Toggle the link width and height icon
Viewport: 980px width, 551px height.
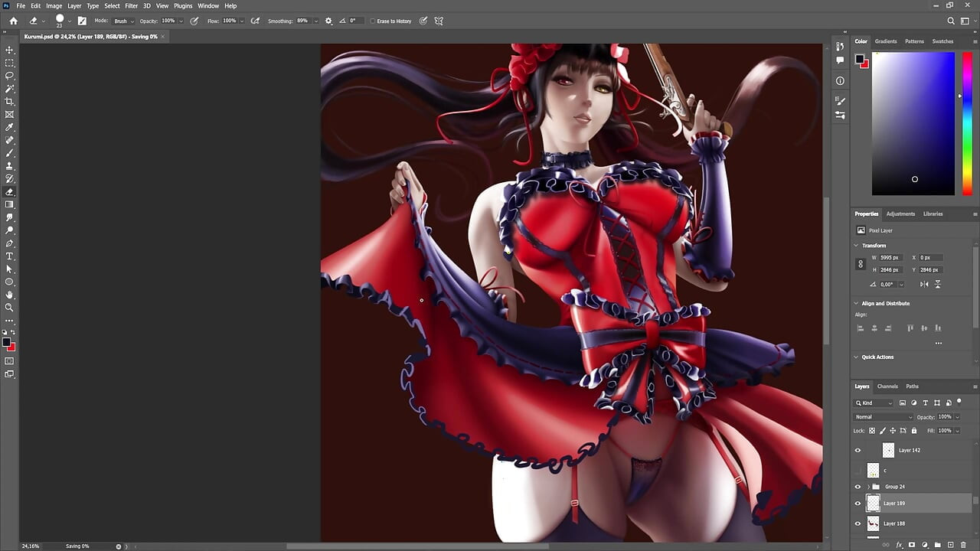[x=861, y=264]
